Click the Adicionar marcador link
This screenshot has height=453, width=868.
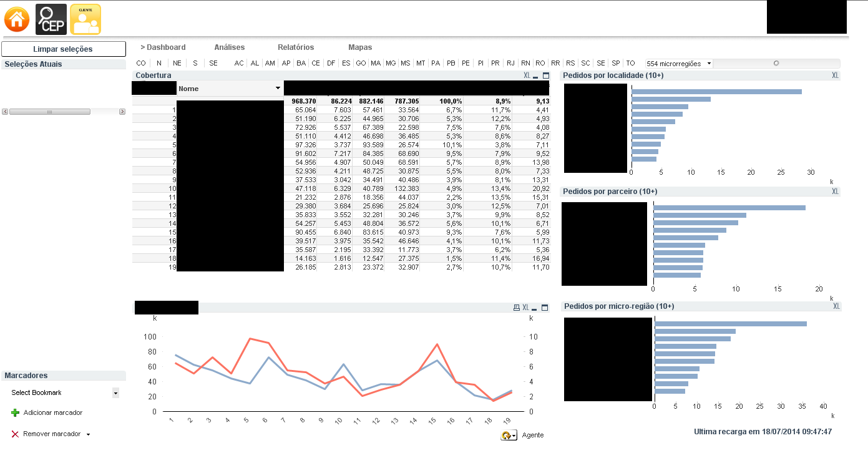[x=53, y=413]
